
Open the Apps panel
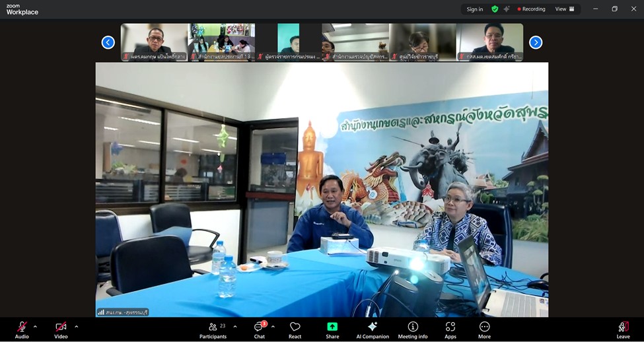tap(450, 327)
